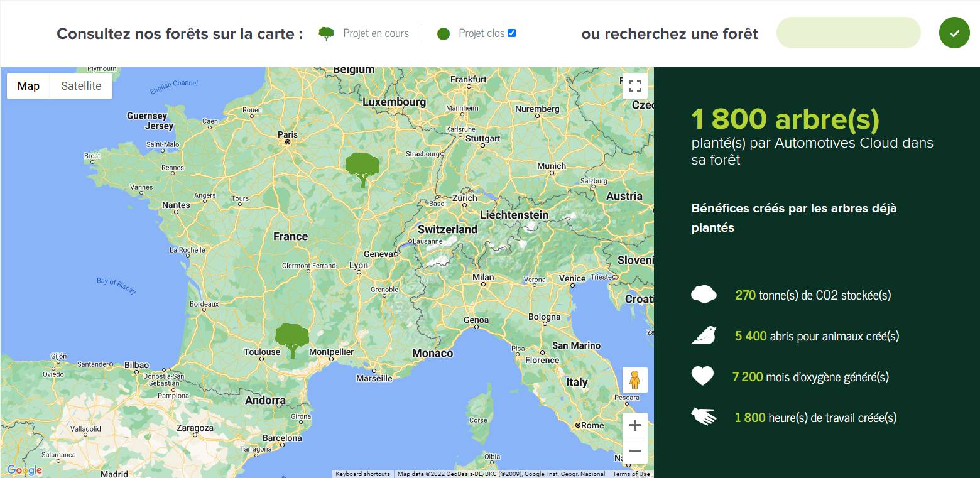Click the Toulouse label on the map
980x478 pixels.
(x=262, y=352)
